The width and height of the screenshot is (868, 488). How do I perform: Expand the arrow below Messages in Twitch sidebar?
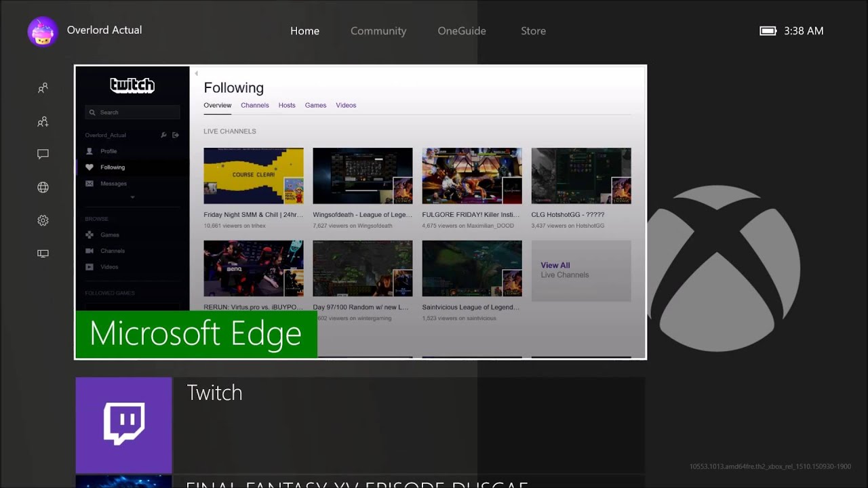coord(132,197)
